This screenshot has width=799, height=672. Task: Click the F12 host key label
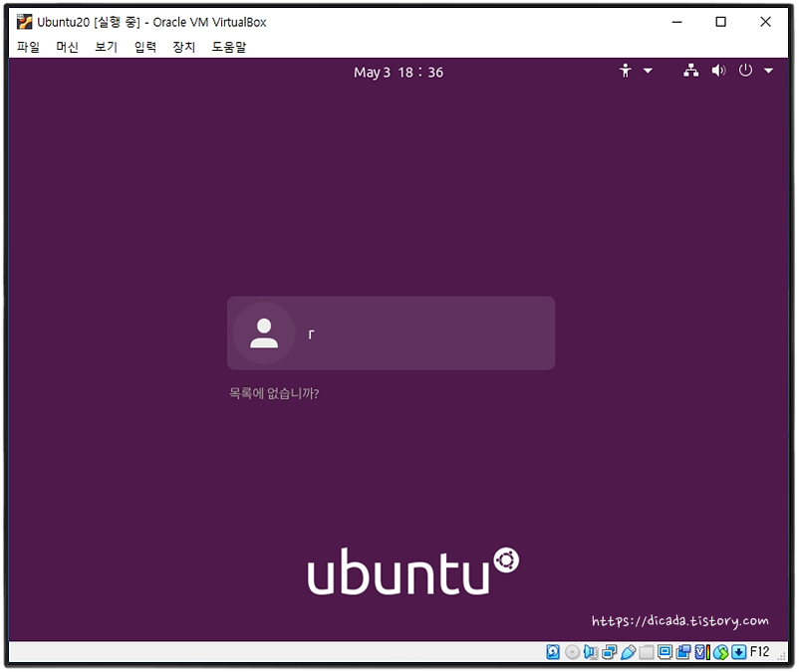click(760, 652)
